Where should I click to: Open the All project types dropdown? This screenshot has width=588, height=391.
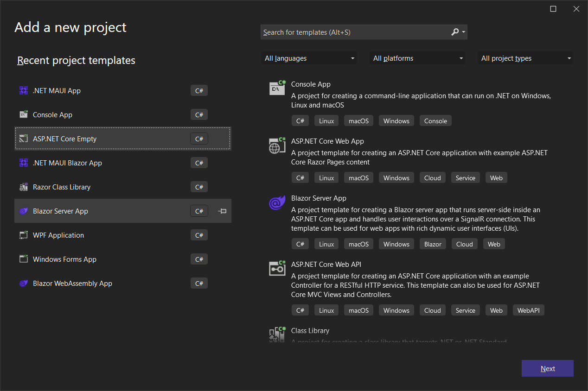pos(525,58)
